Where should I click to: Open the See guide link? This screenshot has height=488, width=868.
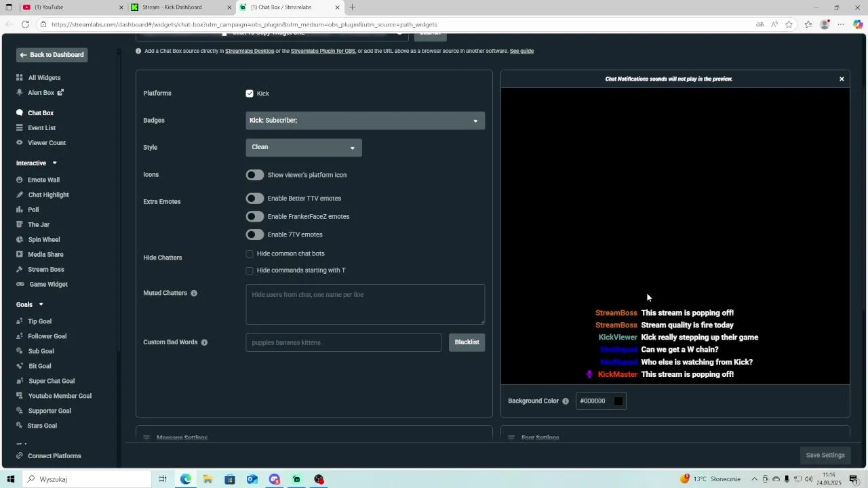[x=521, y=52]
